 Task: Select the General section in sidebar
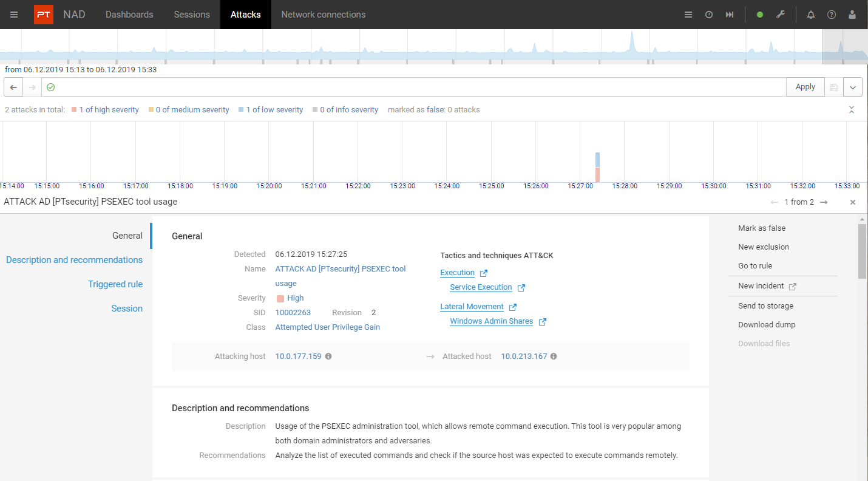pos(127,236)
